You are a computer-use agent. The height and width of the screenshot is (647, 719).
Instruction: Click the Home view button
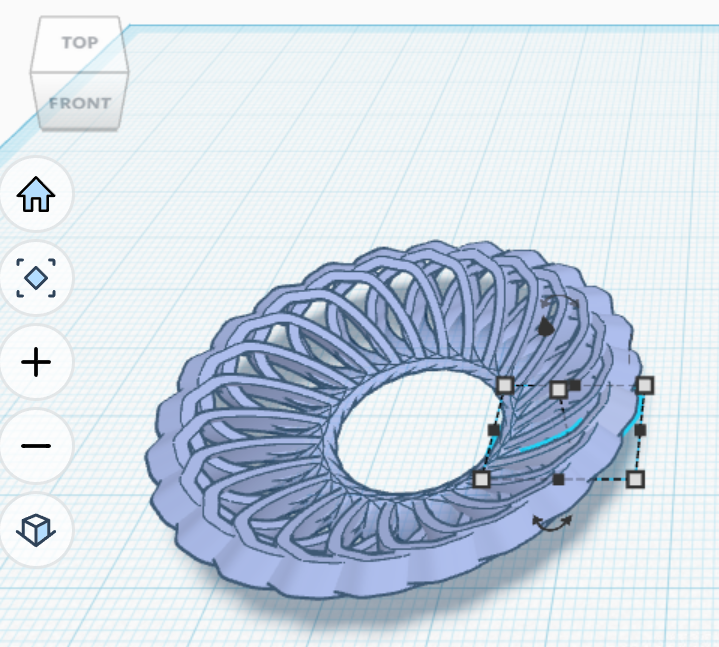coord(36,194)
